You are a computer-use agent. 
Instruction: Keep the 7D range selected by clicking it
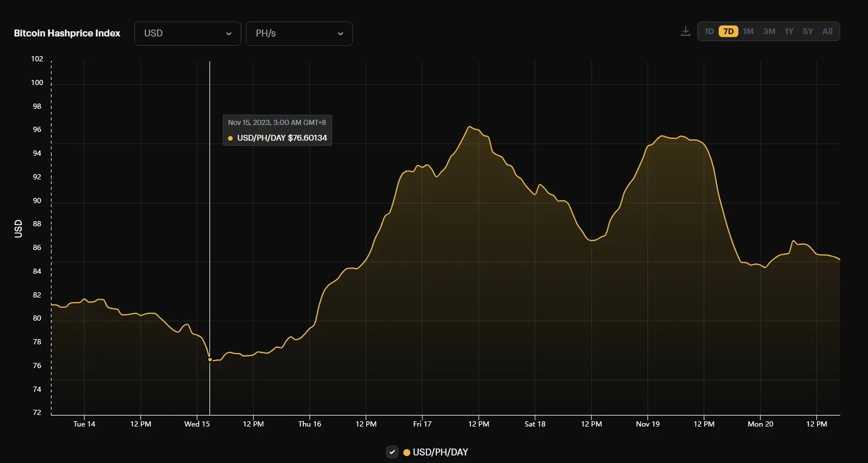[728, 31]
